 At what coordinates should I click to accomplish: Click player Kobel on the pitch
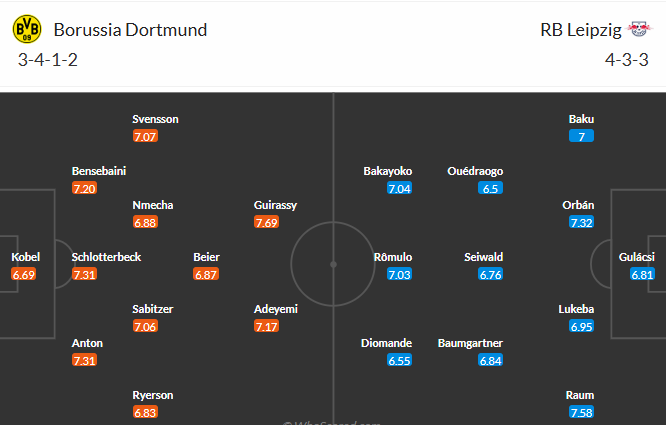click(x=26, y=257)
